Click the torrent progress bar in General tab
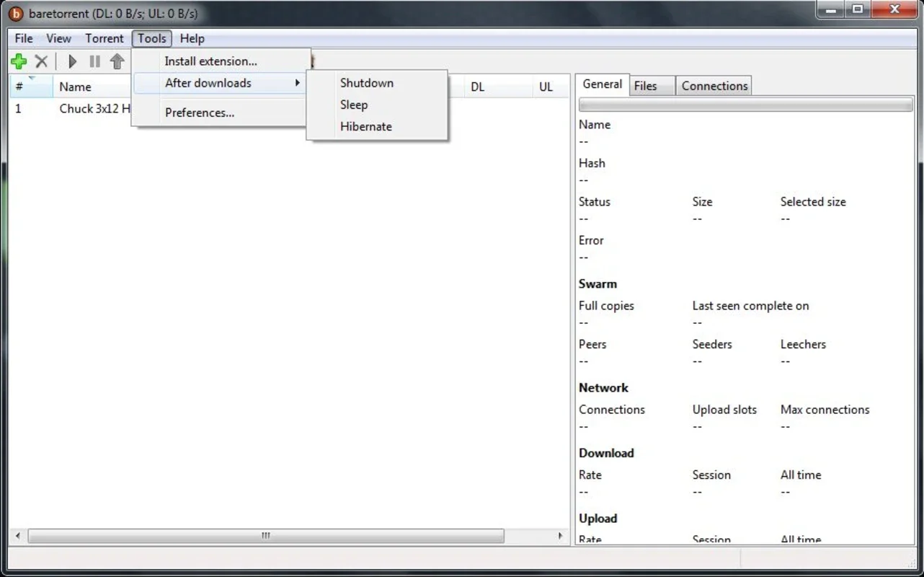924x577 pixels. [745, 105]
